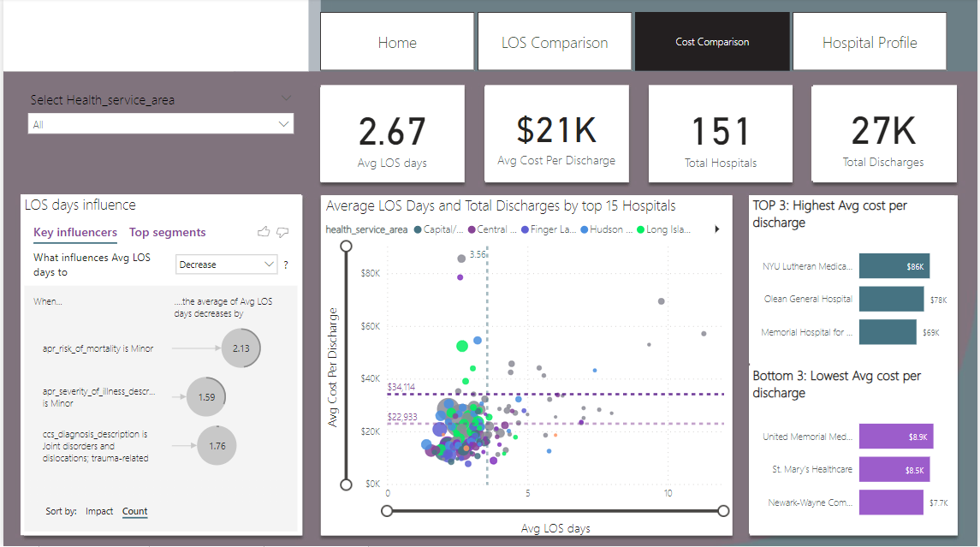Screen dimensions: 980x547
Task: Select the NYU Lutheran $86K bar
Action: click(x=894, y=266)
